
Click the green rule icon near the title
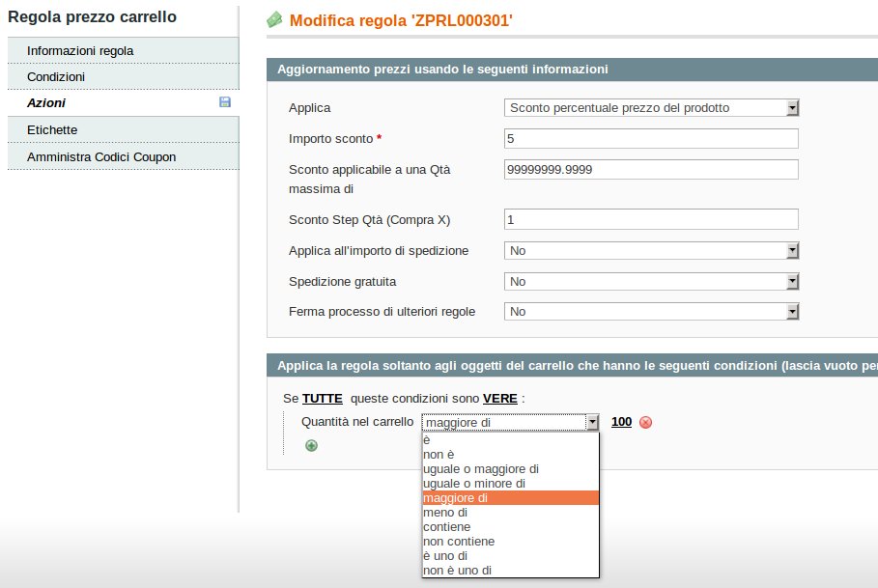274,19
